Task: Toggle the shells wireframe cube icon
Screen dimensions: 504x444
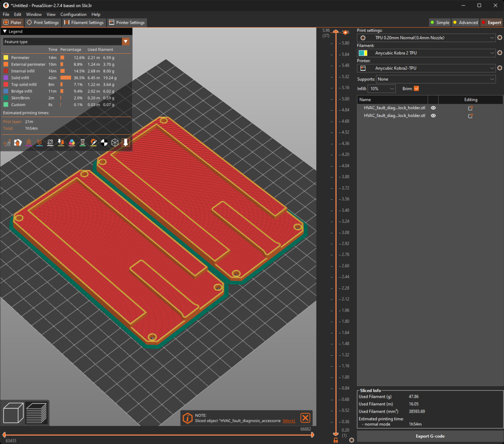Action: click(x=115, y=143)
